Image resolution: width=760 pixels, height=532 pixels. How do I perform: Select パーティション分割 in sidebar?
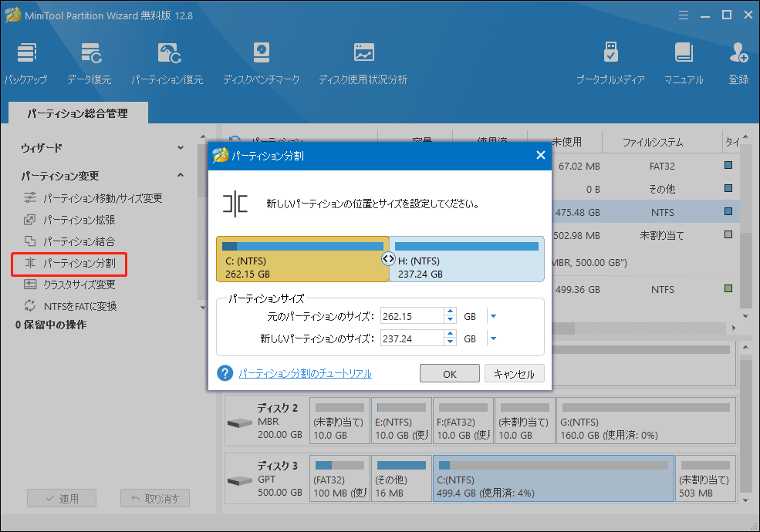point(69,263)
